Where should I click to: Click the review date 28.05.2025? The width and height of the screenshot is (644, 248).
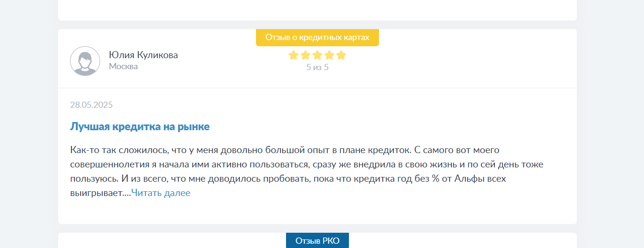[x=92, y=105]
